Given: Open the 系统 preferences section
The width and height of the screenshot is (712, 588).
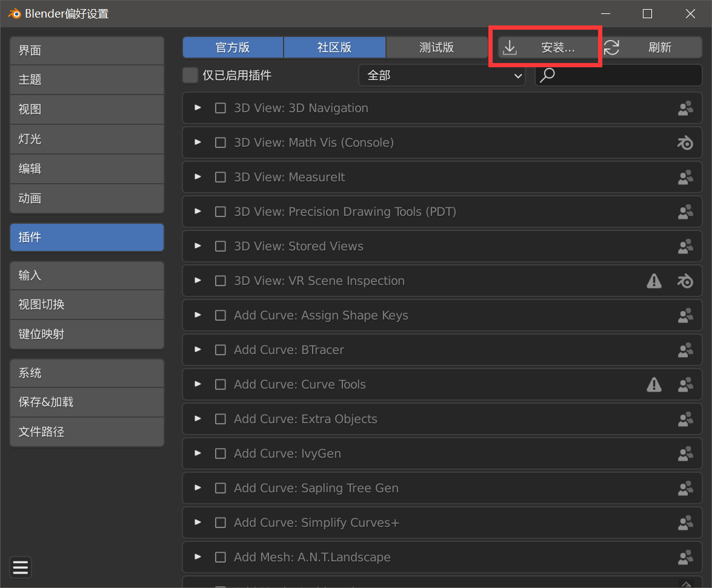Looking at the screenshot, I should click(x=87, y=373).
